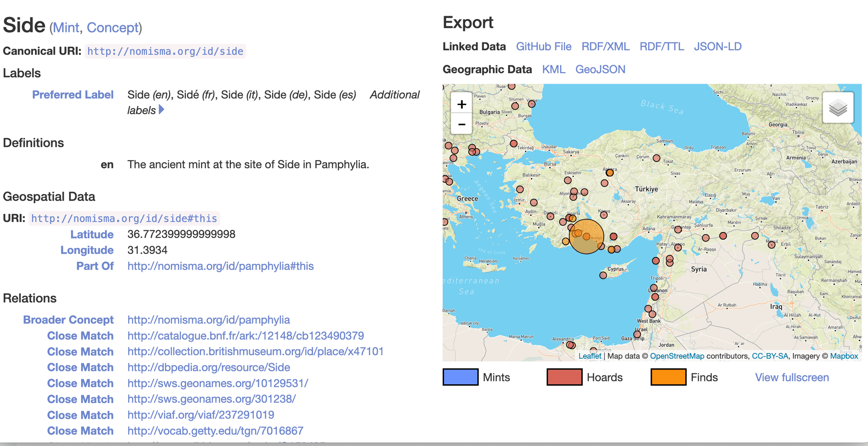Click the Side definition text
Viewport: 868px width, 446px height.
click(248, 165)
